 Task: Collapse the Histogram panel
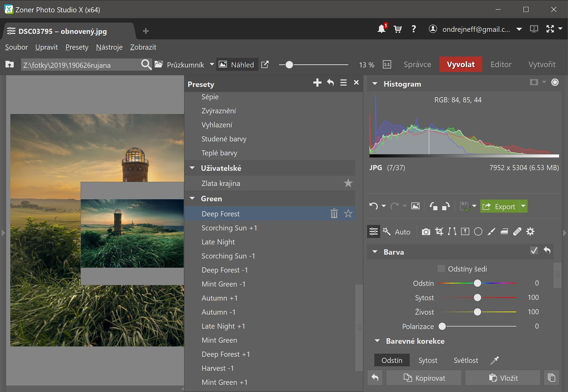[375, 84]
